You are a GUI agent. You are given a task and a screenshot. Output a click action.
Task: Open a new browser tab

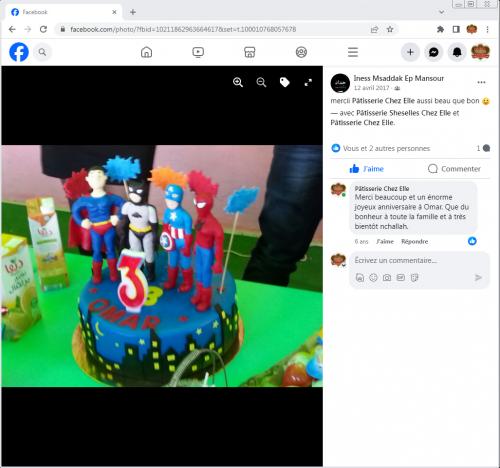(133, 12)
